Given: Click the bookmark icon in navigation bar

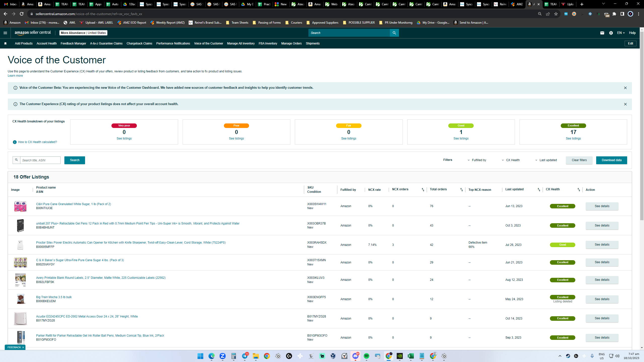Looking at the screenshot, I should (x=5, y=43).
